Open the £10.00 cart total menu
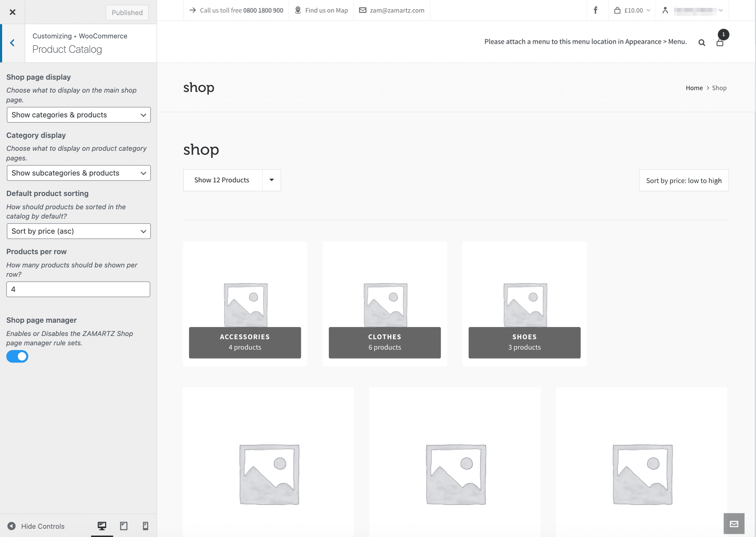 (x=632, y=10)
